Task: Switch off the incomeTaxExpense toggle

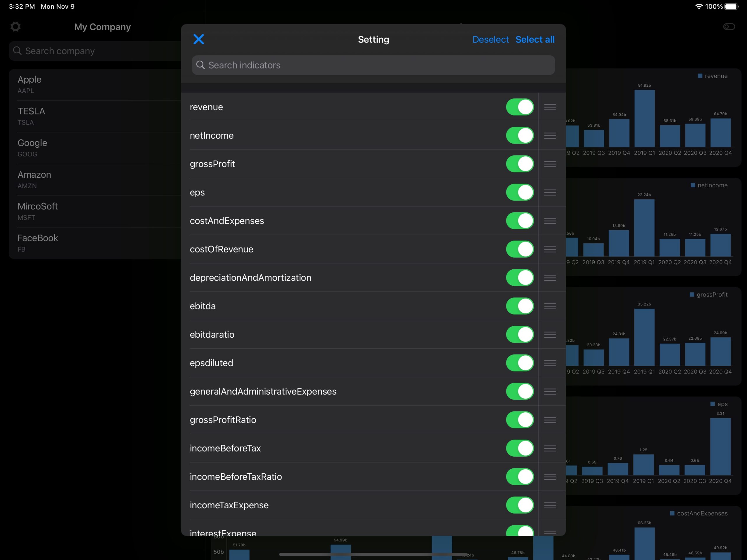Action: (520, 505)
